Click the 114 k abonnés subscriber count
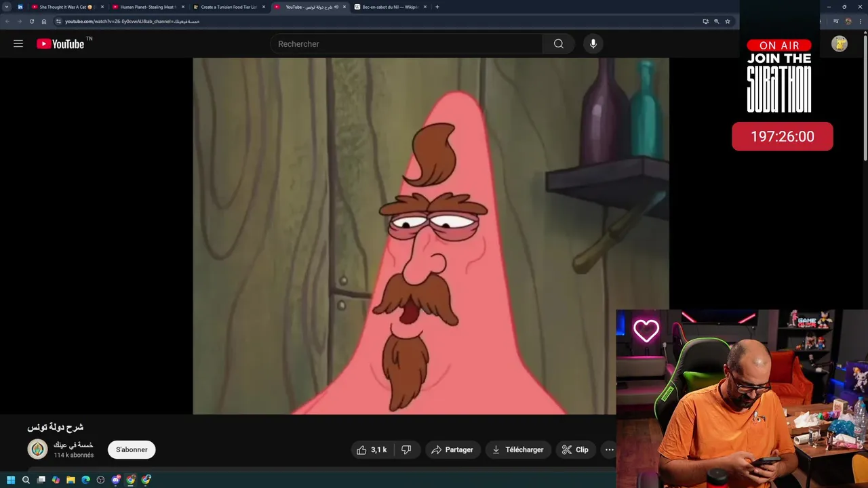 click(73, 455)
